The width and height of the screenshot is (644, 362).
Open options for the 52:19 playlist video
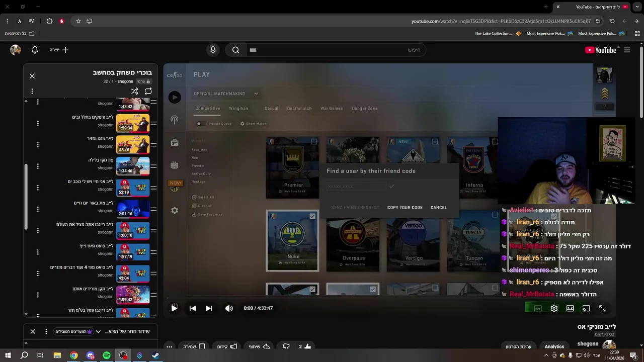click(38, 188)
